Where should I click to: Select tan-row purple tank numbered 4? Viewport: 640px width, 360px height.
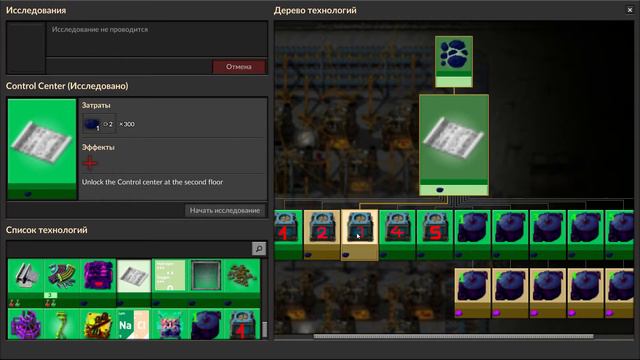(x=586, y=293)
